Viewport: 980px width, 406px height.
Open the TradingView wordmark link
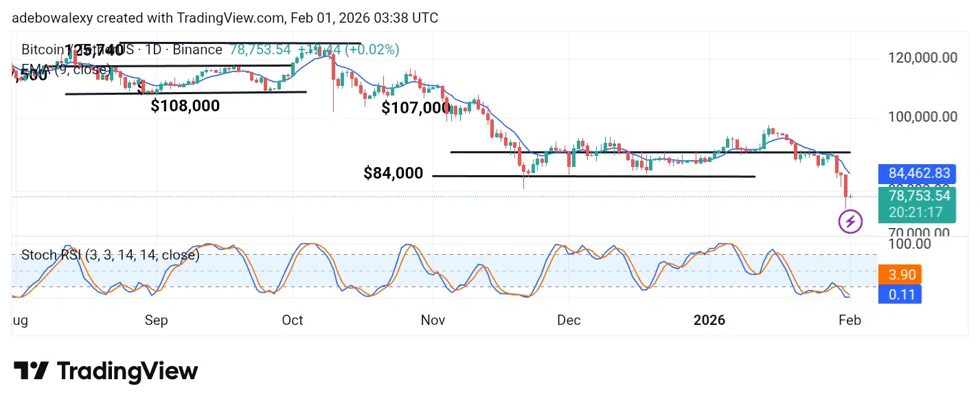coord(127,372)
